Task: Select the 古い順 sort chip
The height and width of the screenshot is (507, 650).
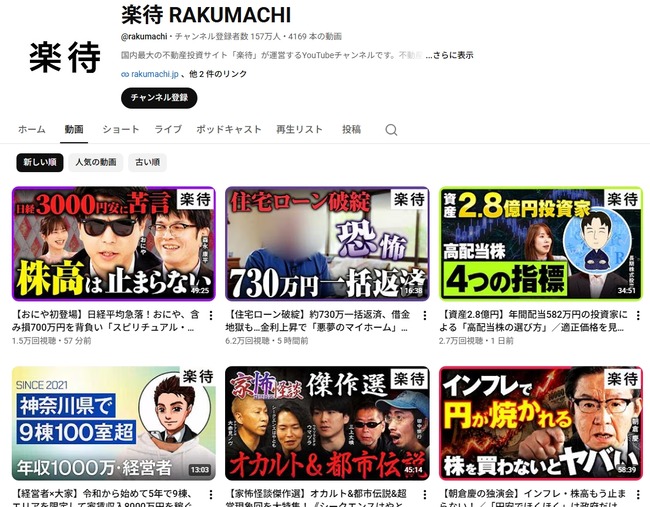Action: tap(148, 162)
